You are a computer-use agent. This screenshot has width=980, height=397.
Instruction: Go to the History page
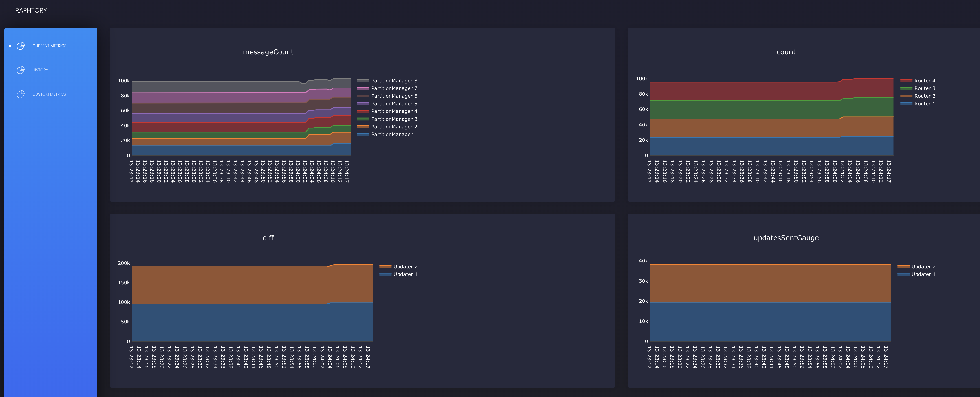(40, 70)
